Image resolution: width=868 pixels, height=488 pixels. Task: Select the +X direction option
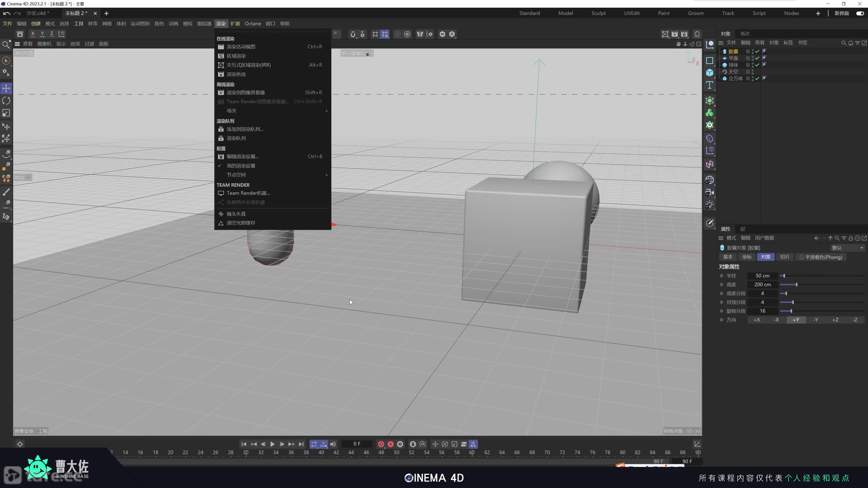757,320
